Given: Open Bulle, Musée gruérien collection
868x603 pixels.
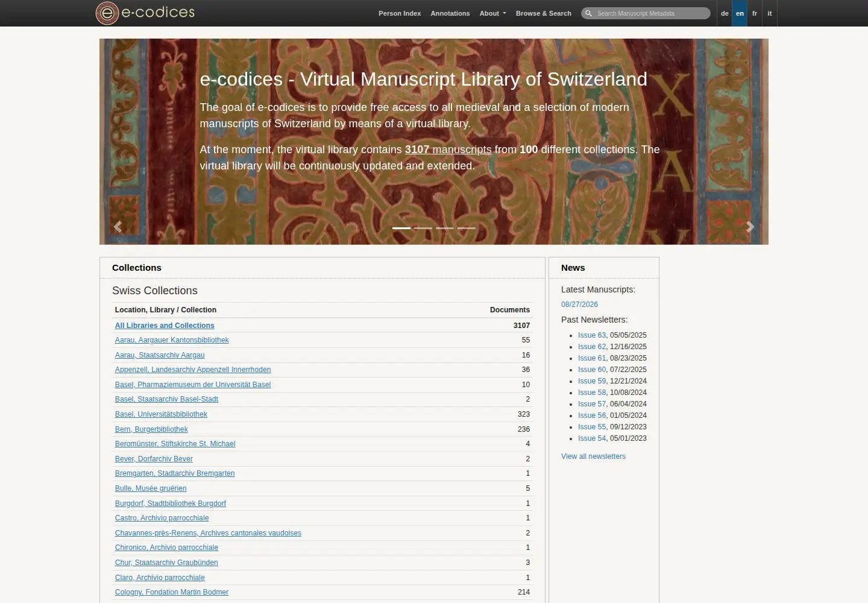Looking at the screenshot, I should click(x=151, y=488).
